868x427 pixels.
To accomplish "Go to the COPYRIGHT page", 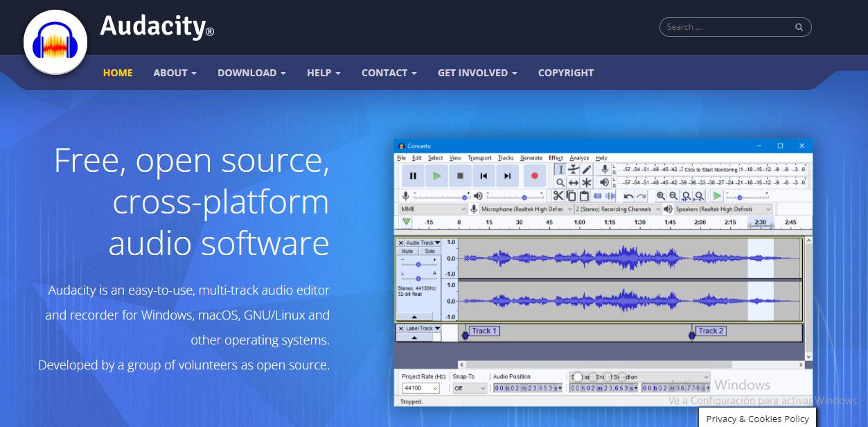I will coord(565,73).
